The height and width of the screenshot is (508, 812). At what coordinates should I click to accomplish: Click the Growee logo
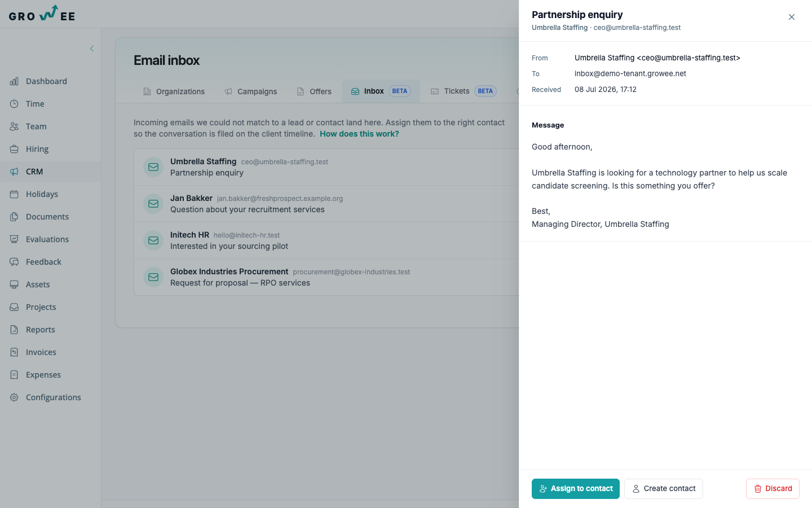(x=42, y=14)
